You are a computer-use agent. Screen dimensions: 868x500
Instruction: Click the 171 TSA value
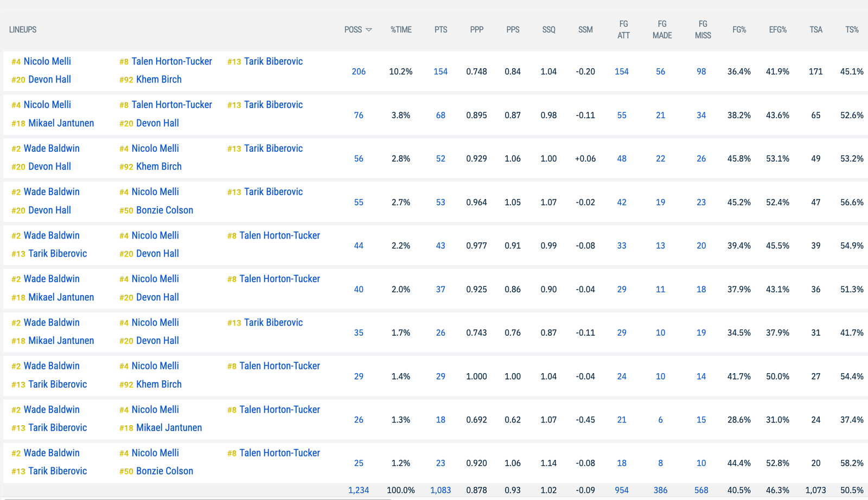point(815,72)
